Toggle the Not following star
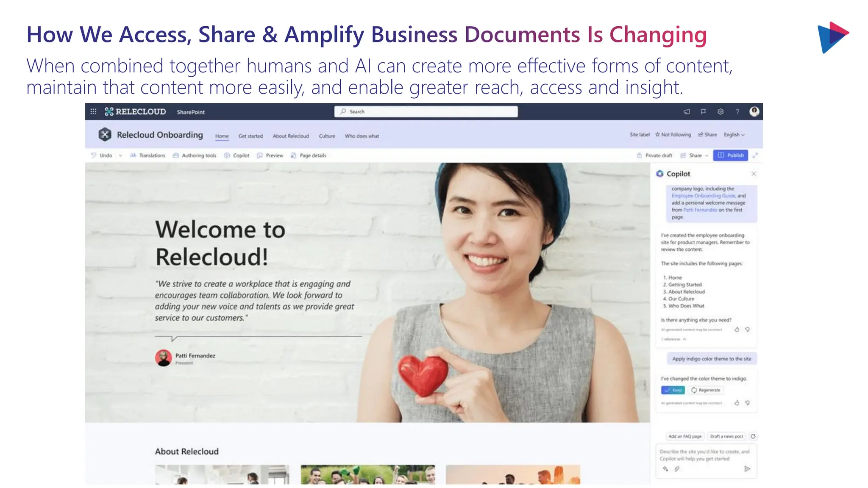Image resolution: width=868 pixels, height=488 pixels. [x=673, y=134]
